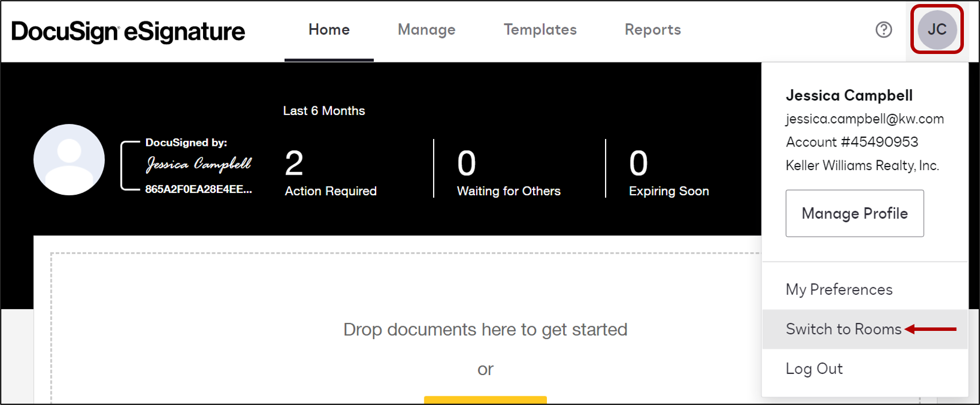980x405 pixels.
Task: Click the Last 6 Months label
Action: tap(324, 111)
